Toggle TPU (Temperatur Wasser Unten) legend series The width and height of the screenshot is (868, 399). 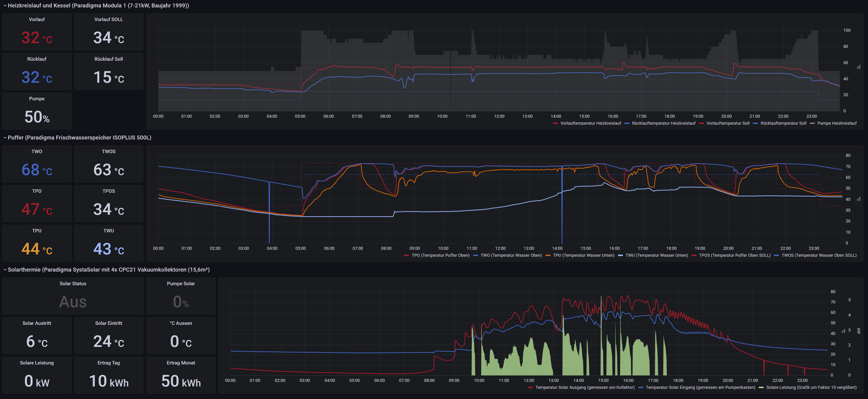pyautogui.click(x=584, y=255)
